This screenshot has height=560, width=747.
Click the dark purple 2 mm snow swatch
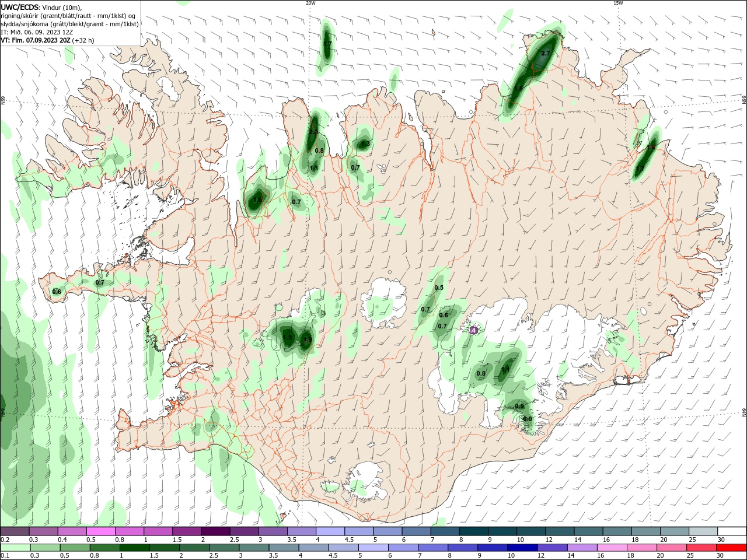[x=215, y=531]
